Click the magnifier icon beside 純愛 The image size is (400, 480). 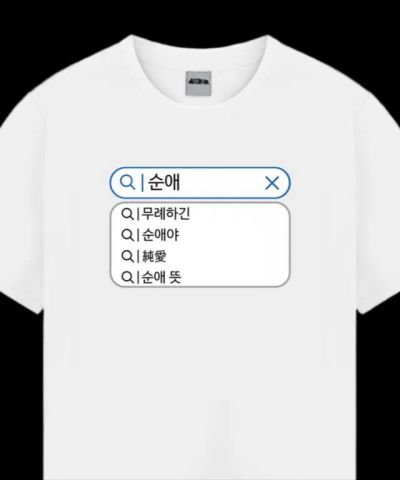click(127, 256)
